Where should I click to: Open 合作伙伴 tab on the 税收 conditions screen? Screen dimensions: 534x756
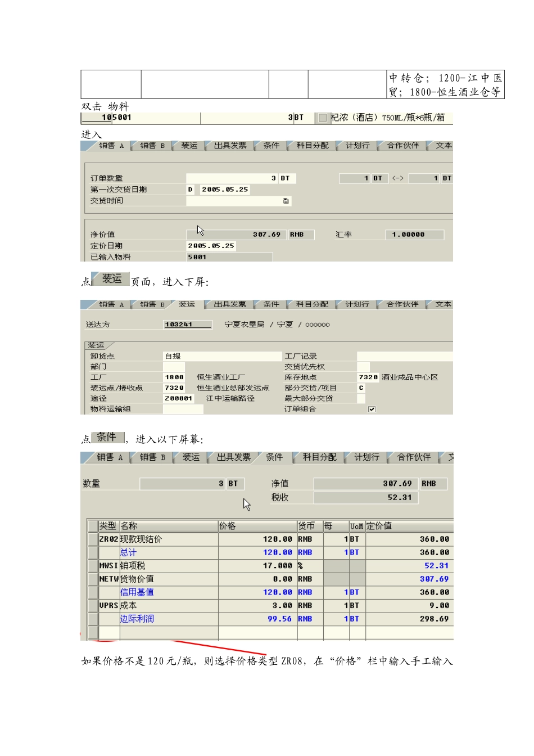(414, 457)
